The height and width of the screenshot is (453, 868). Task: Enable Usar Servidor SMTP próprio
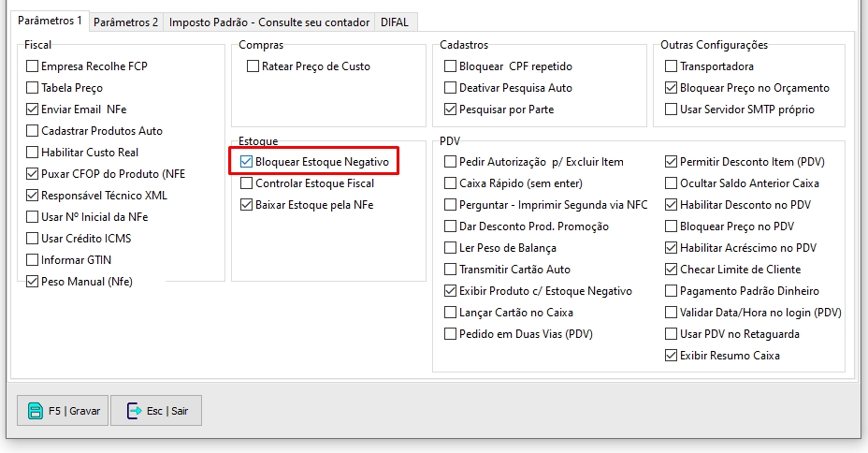(672, 110)
